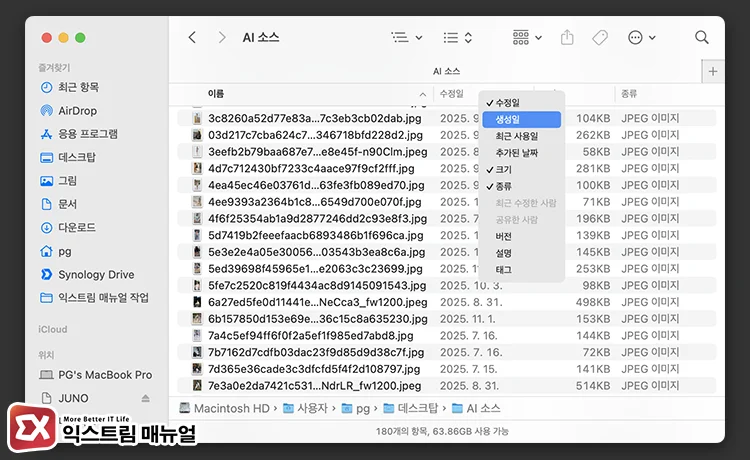Add a new tab with plus button
Screen dimensions: 750x460
(x=712, y=71)
